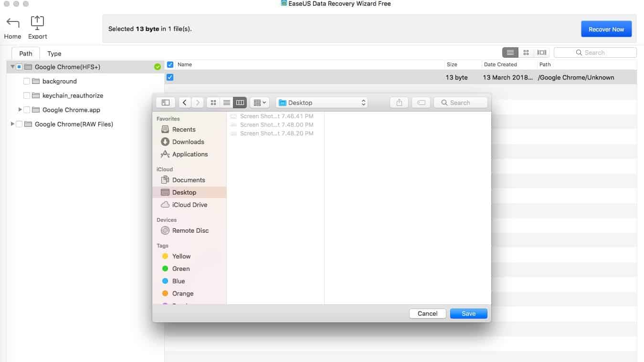Sort by the Path column header
644x362 pixels.
(545, 64)
